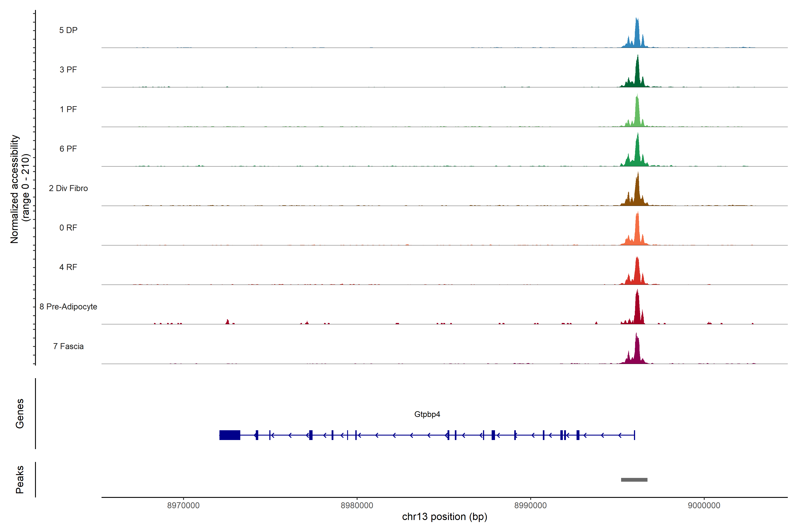The height and width of the screenshot is (532, 798).
Task: Click the large Gtpbp4 terminal exon block
Action: (x=230, y=435)
